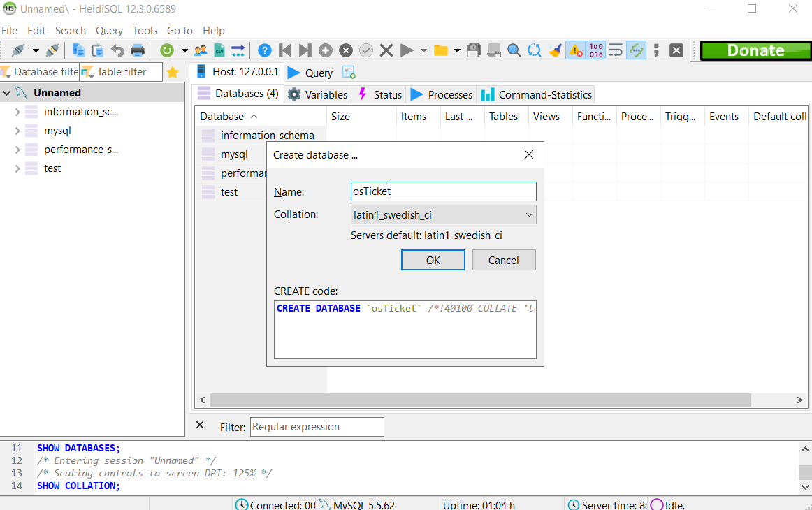Collapse the Unnamed session tree node
This screenshot has height=510, width=812.
coord(7,93)
